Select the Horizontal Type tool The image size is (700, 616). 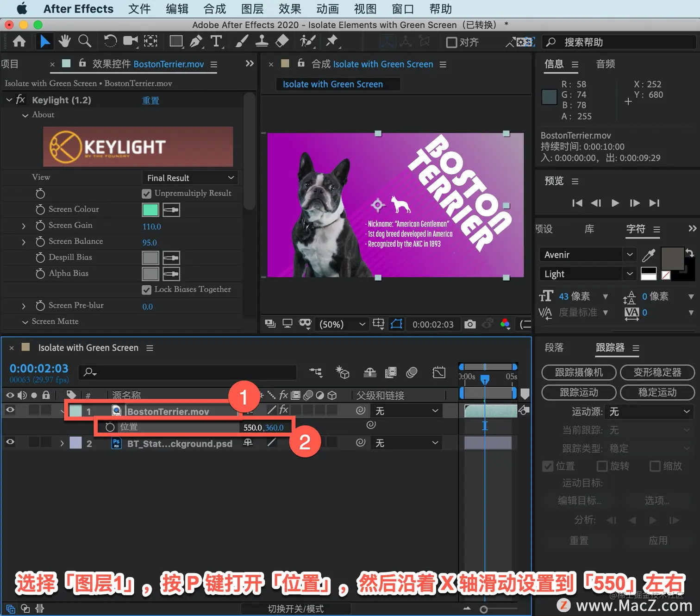coord(216,42)
